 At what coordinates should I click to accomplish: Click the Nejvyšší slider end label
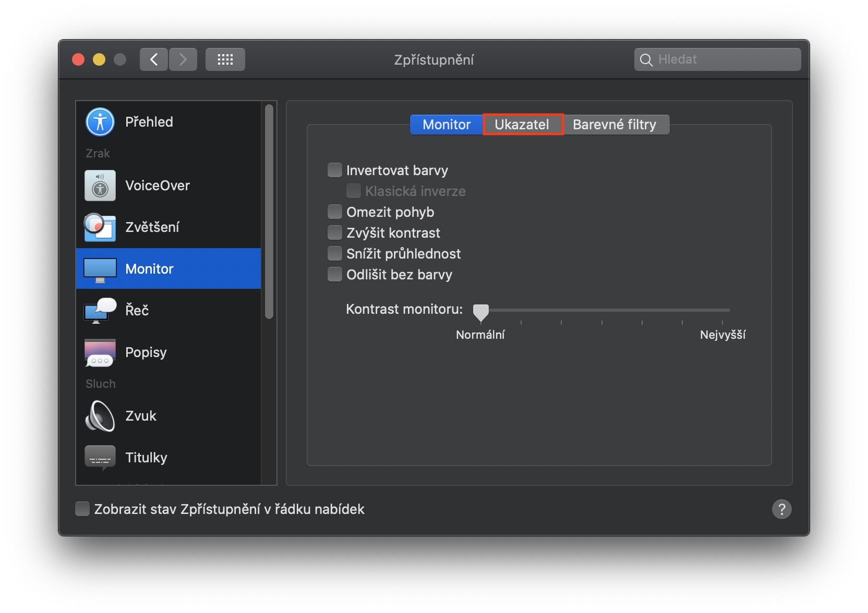coord(722,335)
